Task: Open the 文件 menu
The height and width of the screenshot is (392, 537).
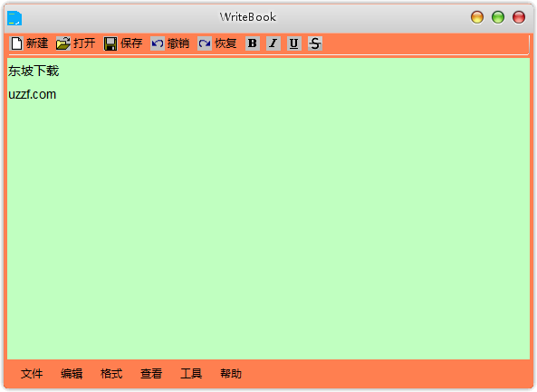Action: point(32,374)
